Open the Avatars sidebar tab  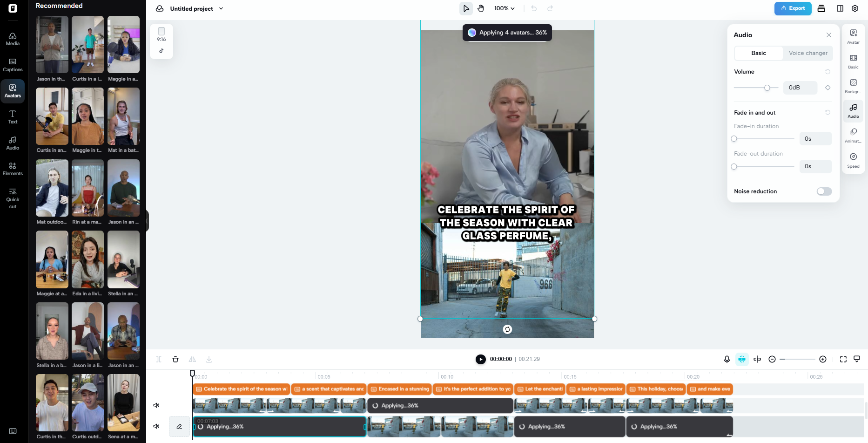[x=13, y=91]
